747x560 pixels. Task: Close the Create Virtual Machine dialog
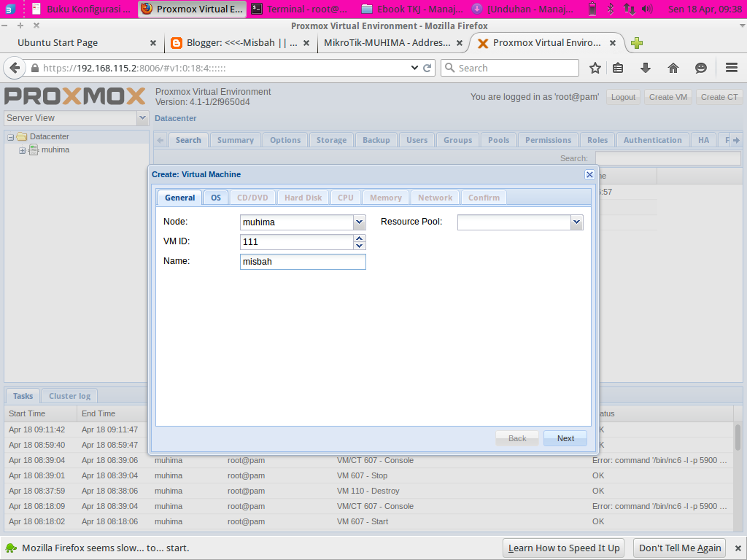[589, 175]
